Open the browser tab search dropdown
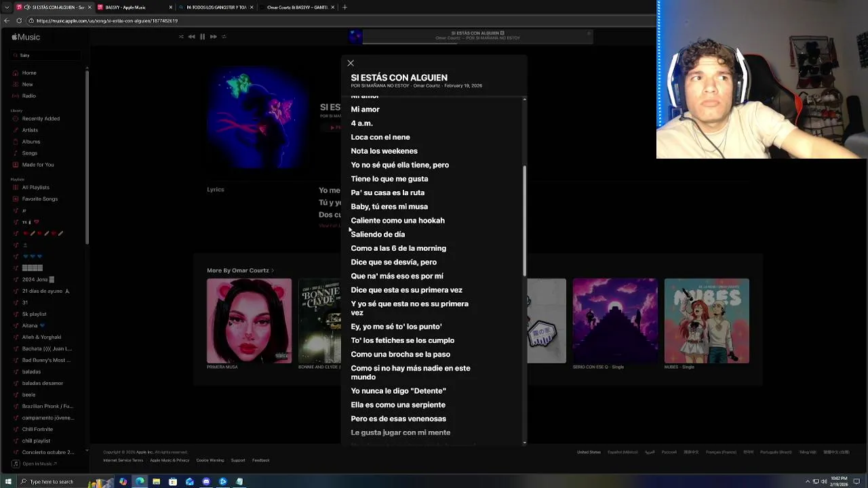This screenshot has height=488, width=868. [6, 7]
